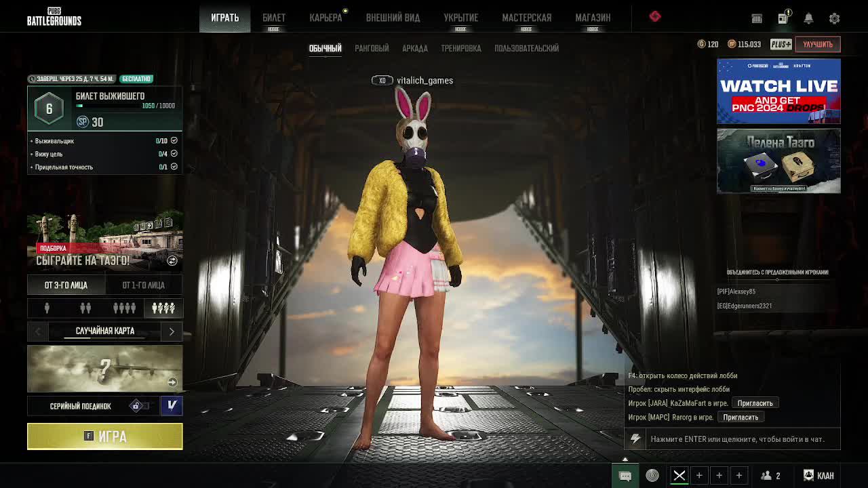Add player in first plus slot

coord(699,476)
